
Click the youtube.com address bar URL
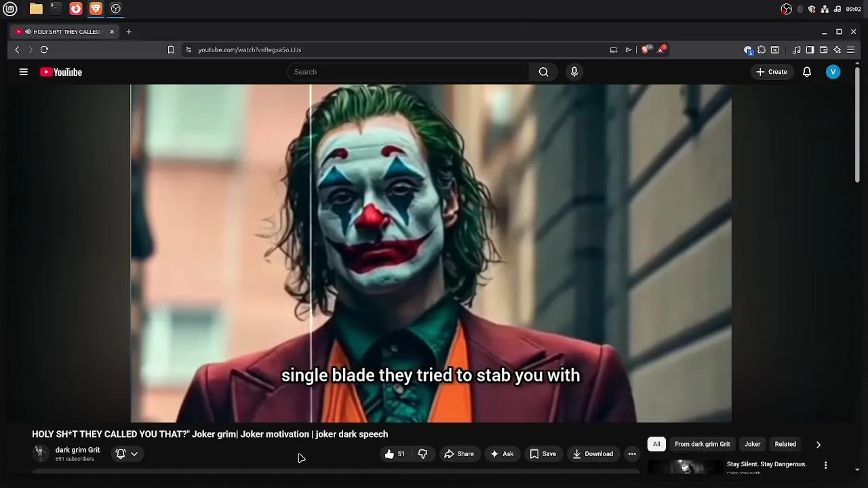[250, 50]
